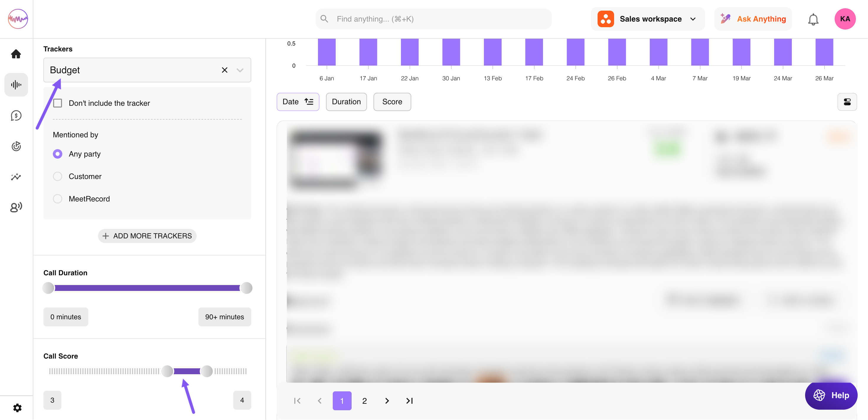The image size is (868, 420).
Task: Open the Home icon in sidebar
Action: [16, 54]
